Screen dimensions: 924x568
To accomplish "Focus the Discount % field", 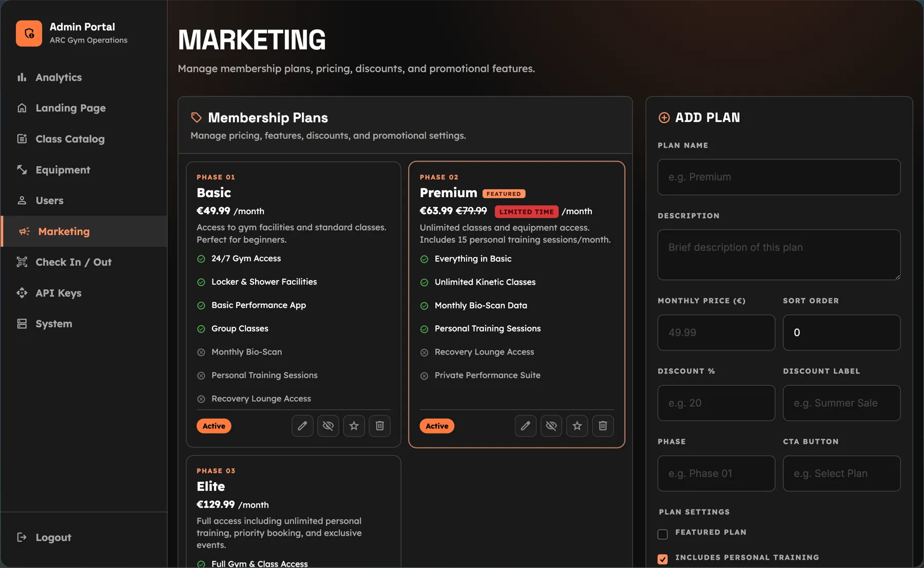I will (716, 403).
